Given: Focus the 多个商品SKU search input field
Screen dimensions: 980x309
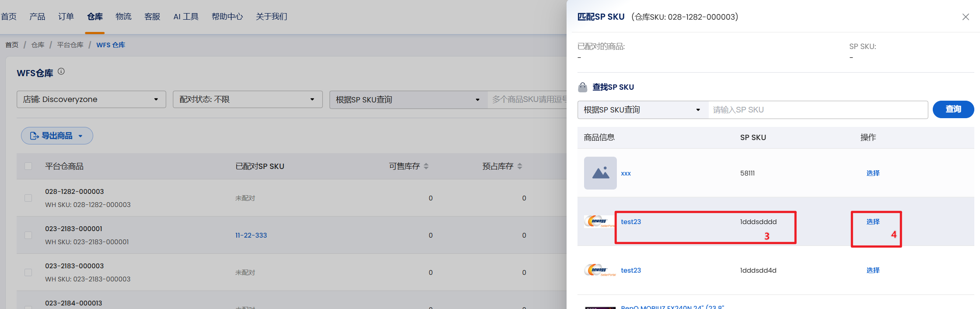Looking at the screenshot, I should coord(528,100).
